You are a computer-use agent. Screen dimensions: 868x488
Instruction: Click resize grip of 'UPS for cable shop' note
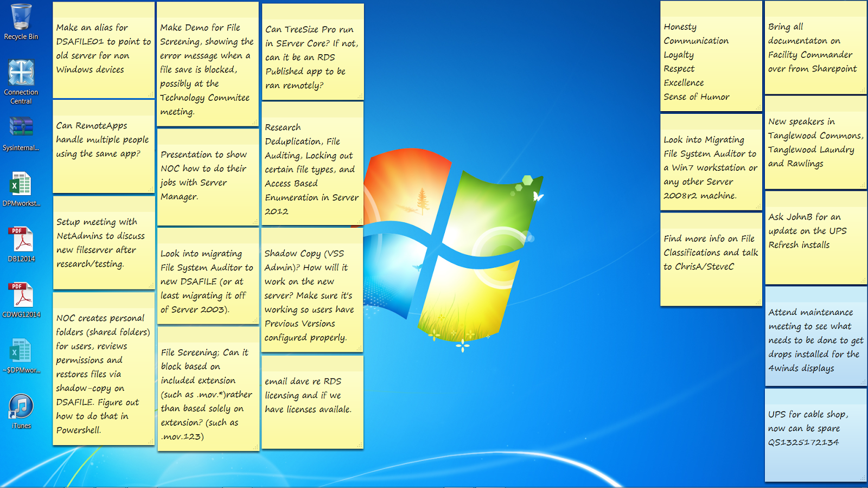point(863,478)
